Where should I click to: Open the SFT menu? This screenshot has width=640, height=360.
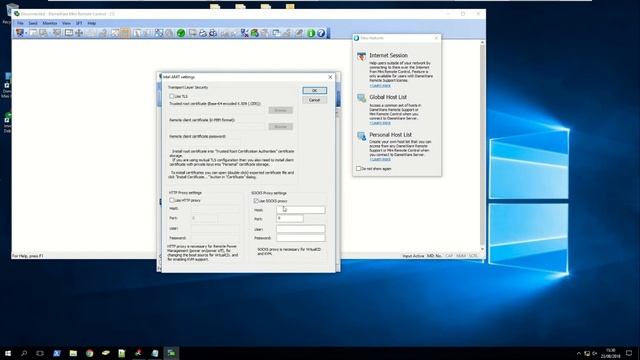[x=79, y=23]
